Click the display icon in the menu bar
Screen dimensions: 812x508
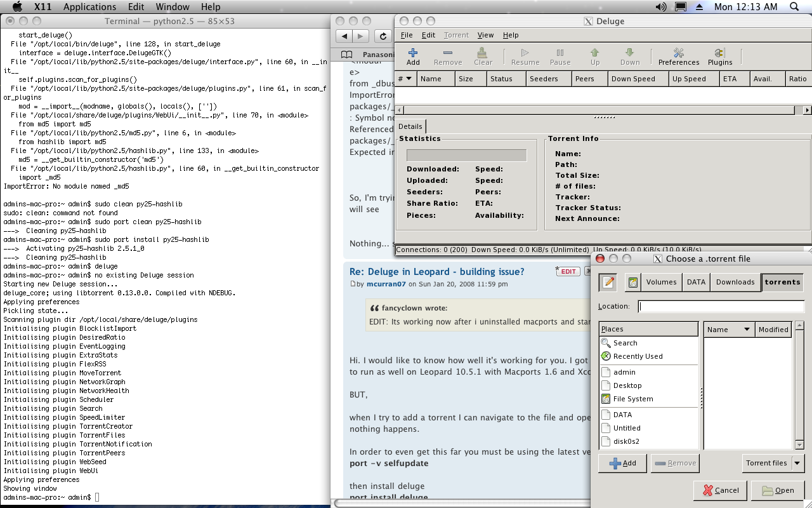pyautogui.click(x=681, y=7)
